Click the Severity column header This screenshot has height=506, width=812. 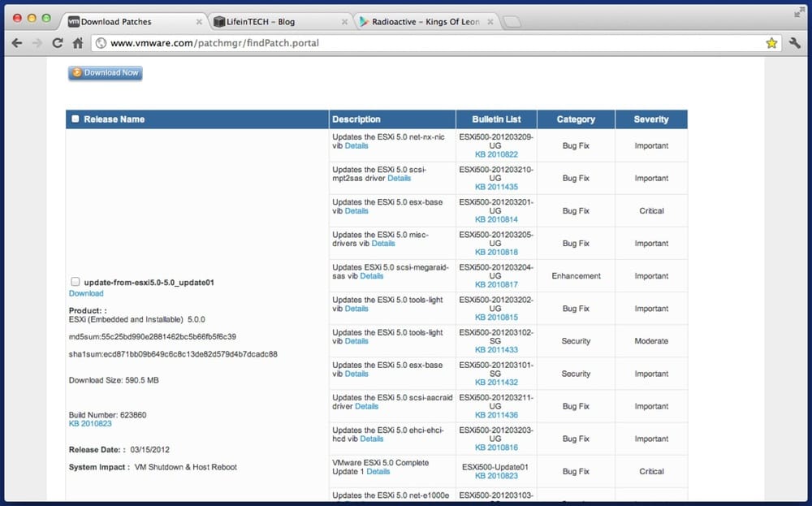[x=651, y=119]
